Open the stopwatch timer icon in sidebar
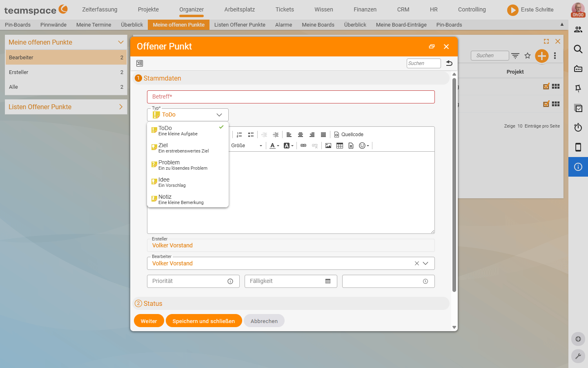The width and height of the screenshot is (588, 368). 578,128
